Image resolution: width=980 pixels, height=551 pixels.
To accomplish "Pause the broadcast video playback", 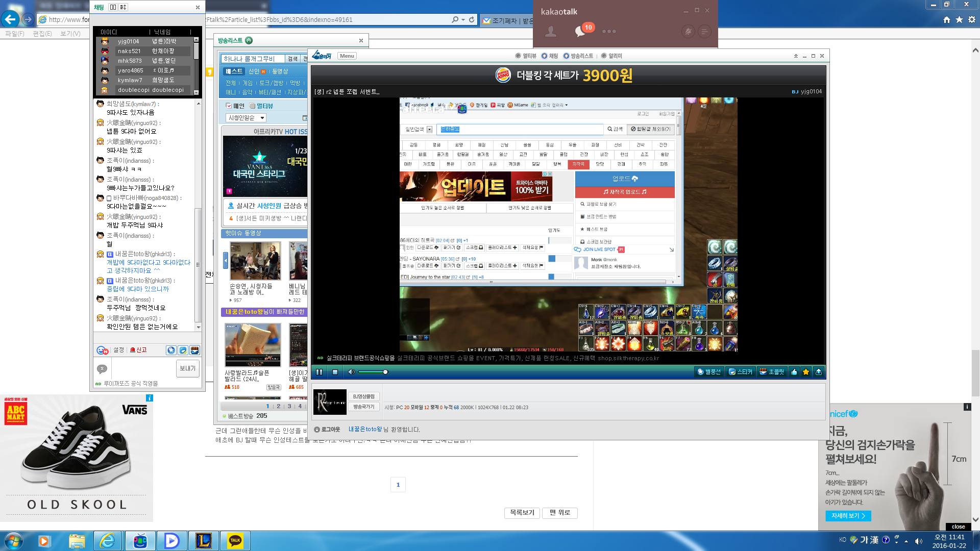I will point(319,372).
